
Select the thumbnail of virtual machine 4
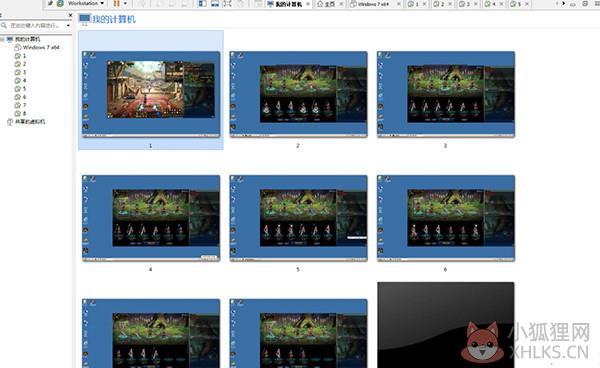point(151,218)
